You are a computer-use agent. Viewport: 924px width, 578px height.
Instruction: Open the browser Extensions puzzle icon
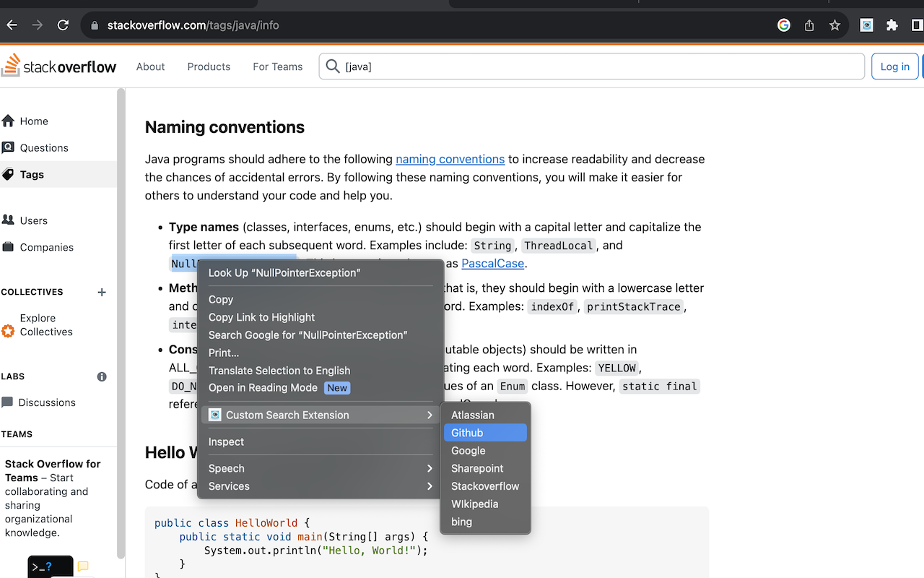pyautogui.click(x=892, y=25)
